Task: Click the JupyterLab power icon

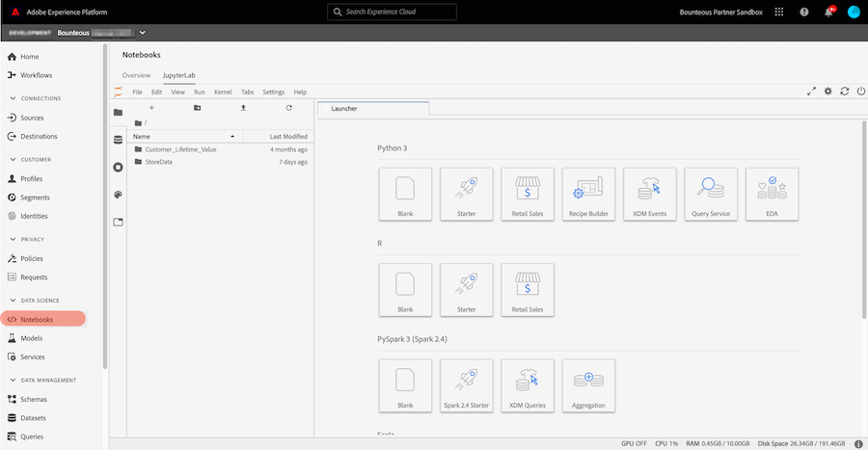Action: 861,92
